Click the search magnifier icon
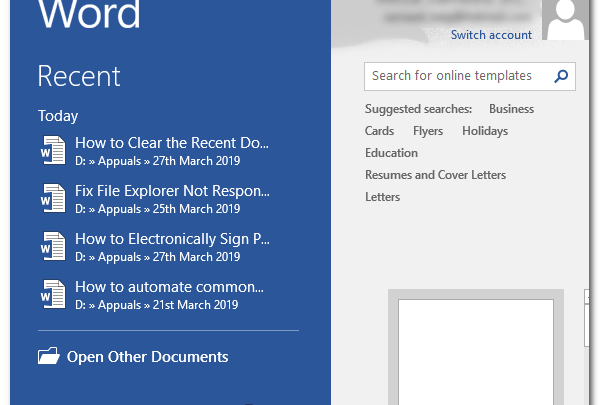The height and width of the screenshot is (405, 600). click(561, 76)
